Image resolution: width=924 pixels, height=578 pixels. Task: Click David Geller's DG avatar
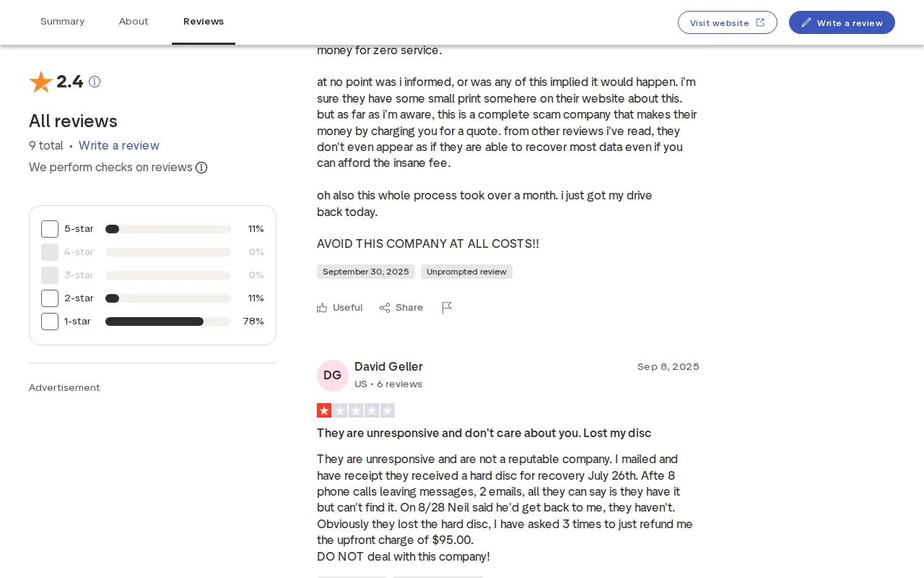[332, 375]
